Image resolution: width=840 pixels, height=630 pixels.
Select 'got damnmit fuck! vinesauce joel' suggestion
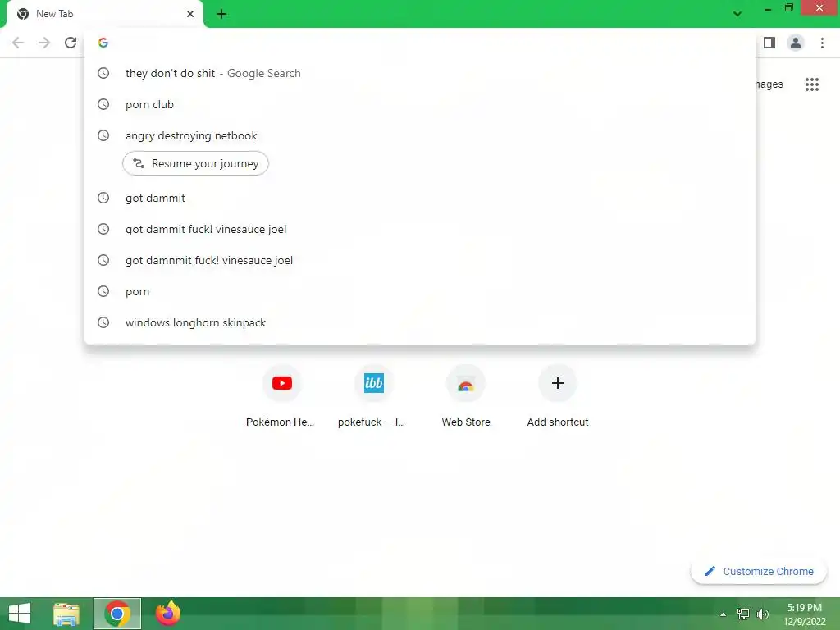tap(420, 260)
